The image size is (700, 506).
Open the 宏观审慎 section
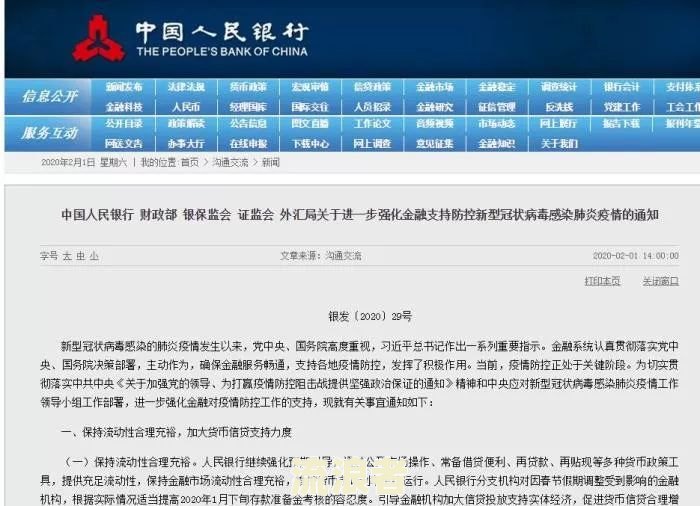[310, 87]
